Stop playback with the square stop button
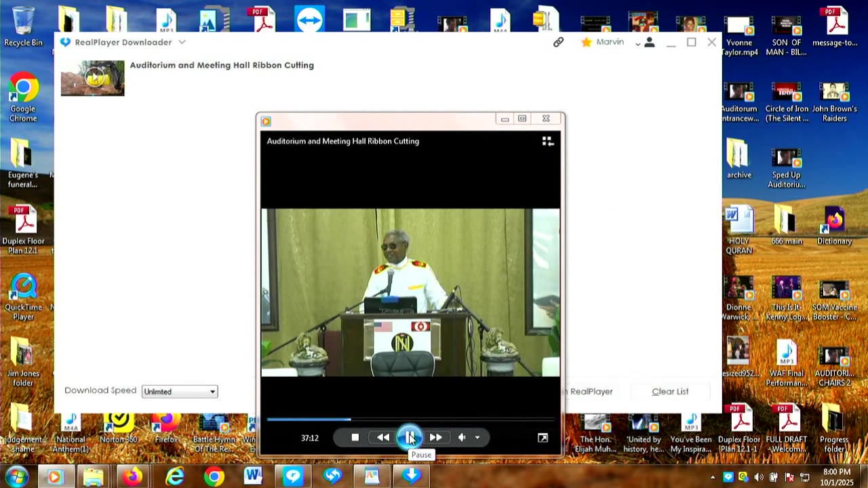Viewport: 868px width, 488px height. pyautogui.click(x=355, y=438)
